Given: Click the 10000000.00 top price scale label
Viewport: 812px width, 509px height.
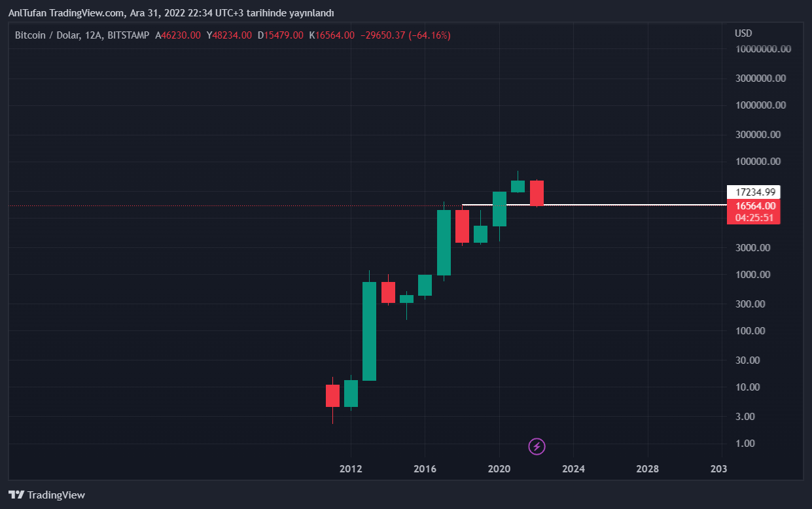Looking at the screenshot, I should pyautogui.click(x=763, y=49).
